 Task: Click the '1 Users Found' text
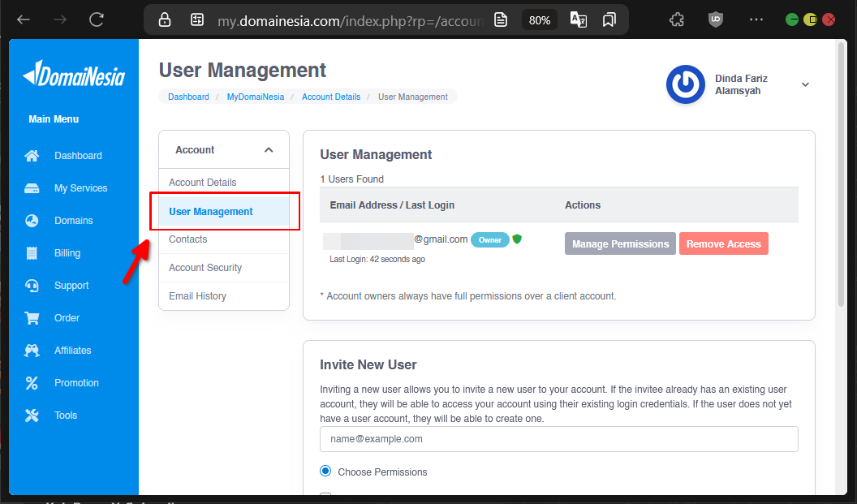coord(352,179)
